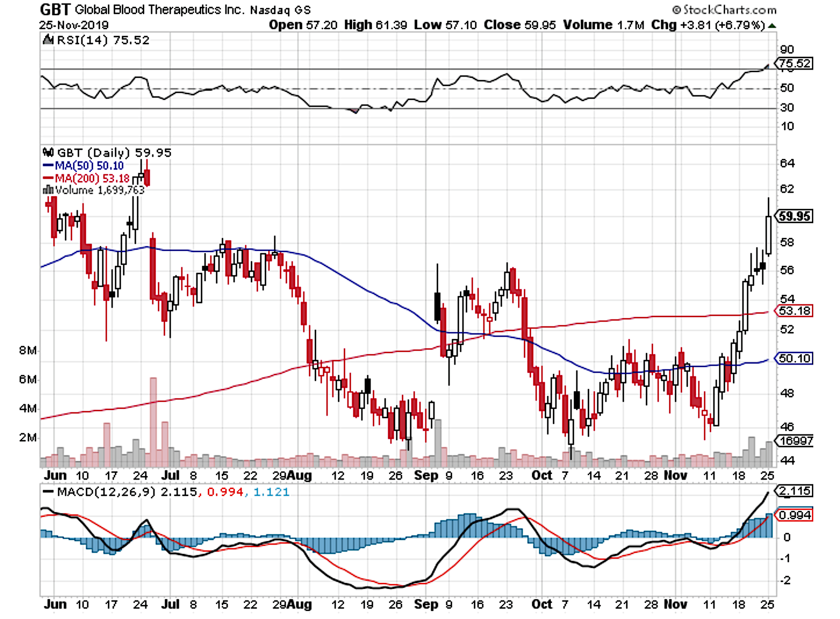Click the blue line marker before MA(50)
This screenshot has height=619, width=840.
(x=48, y=166)
